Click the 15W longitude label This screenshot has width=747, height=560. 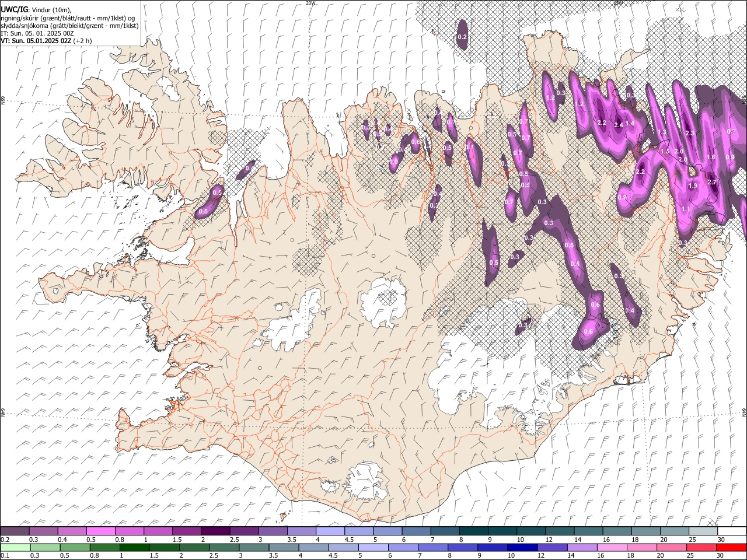coord(617,2)
